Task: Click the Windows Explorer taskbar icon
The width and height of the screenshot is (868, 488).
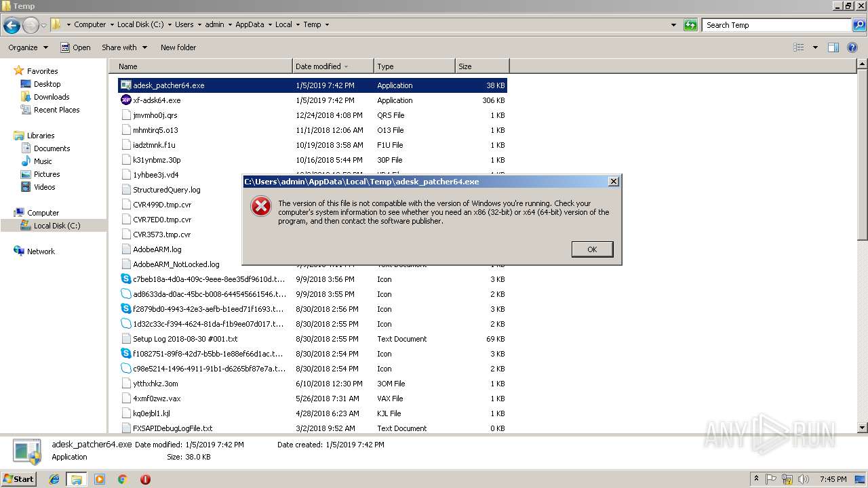Action: click(77, 479)
